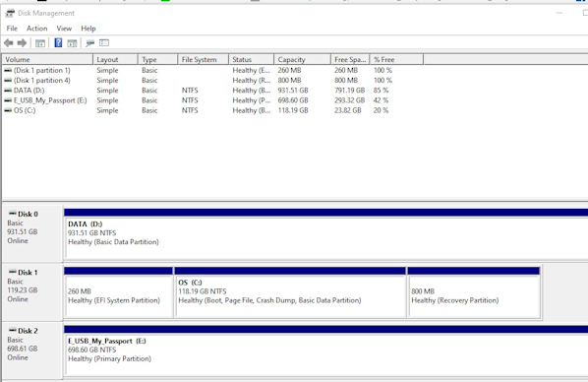Select the OS (C:) volume name in list
Screen dimensions: 588x382
pos(25,110)
